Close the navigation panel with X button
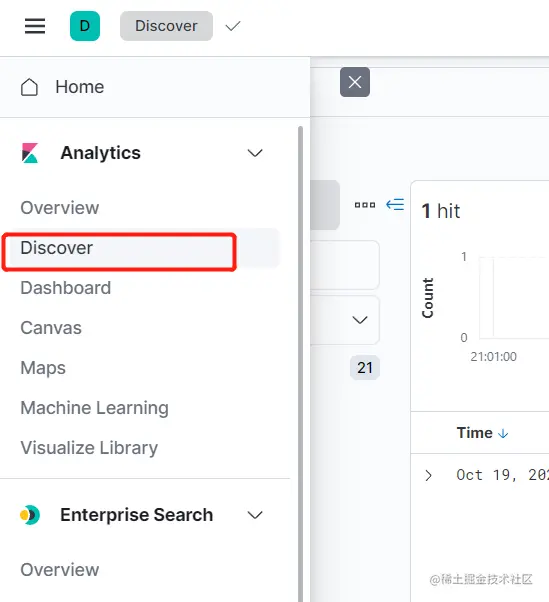Screen dimensions: 549x602 click(x=355, y=82)
